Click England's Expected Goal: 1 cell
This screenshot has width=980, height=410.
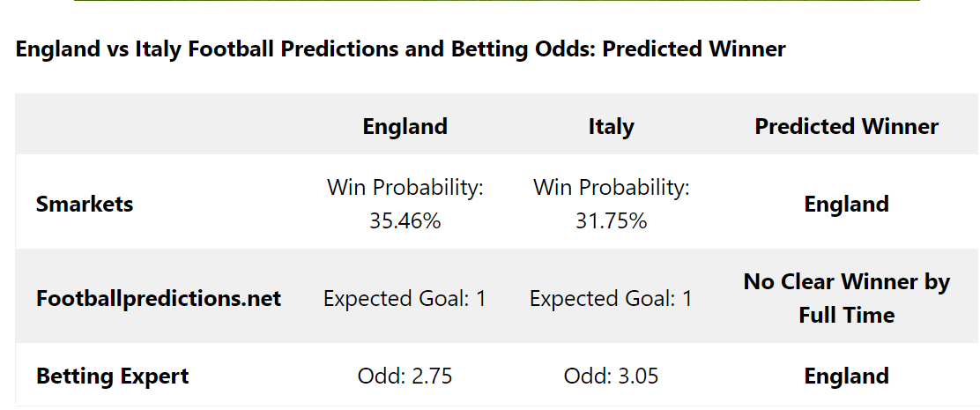pos(405,298)
